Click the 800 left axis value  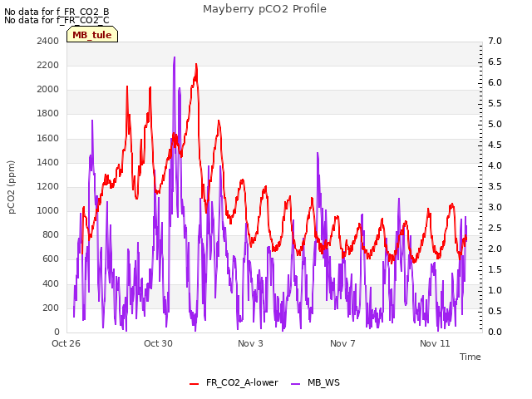(51, 234)
